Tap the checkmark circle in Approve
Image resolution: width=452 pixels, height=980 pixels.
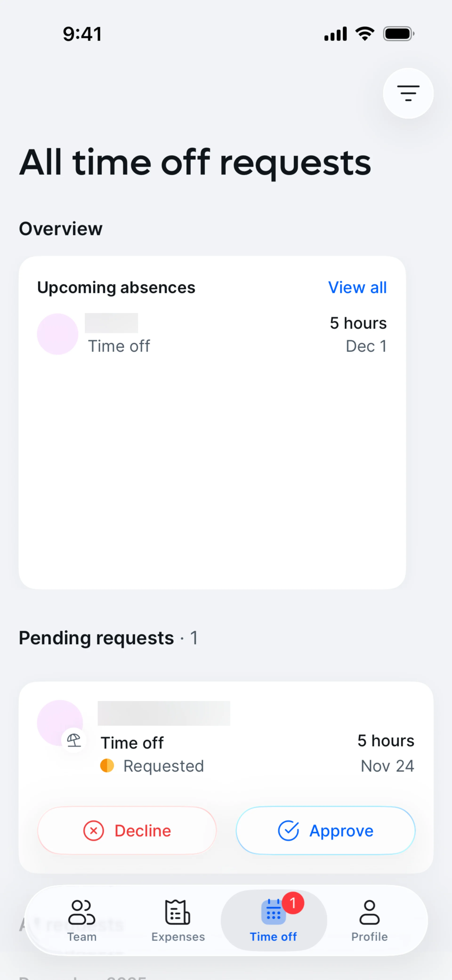288,830
